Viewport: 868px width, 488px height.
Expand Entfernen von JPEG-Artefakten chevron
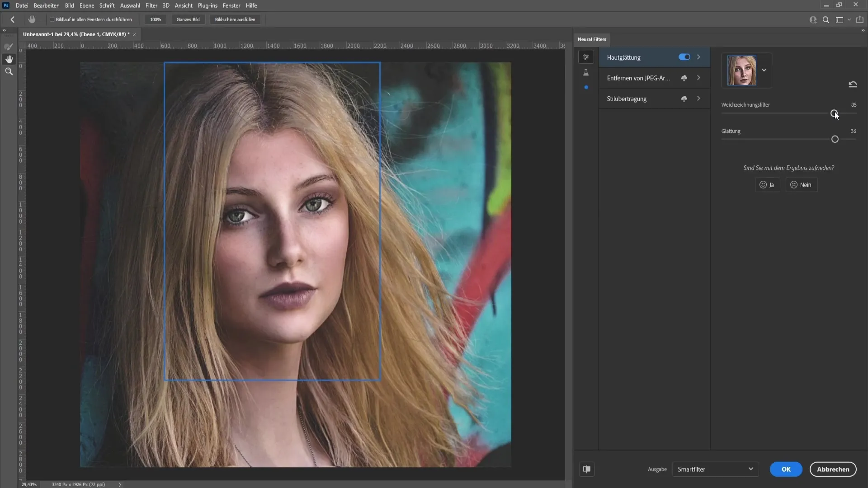pos(698,78)
